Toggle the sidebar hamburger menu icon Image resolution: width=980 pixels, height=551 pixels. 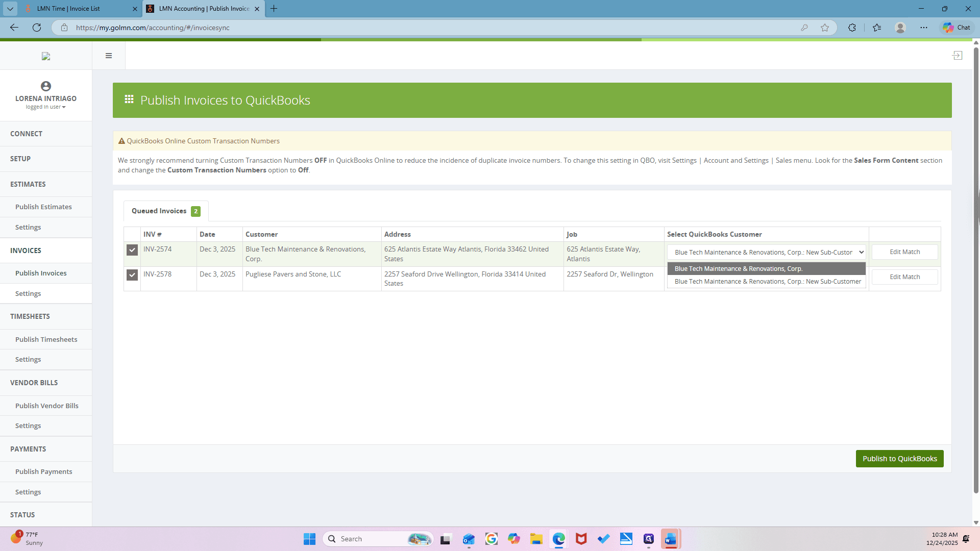pos(109,56)
